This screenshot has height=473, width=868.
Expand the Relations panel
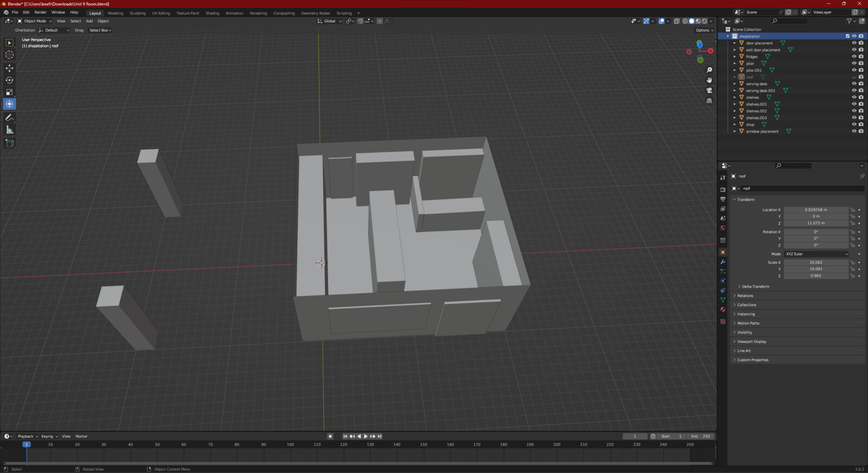point(745,296)
